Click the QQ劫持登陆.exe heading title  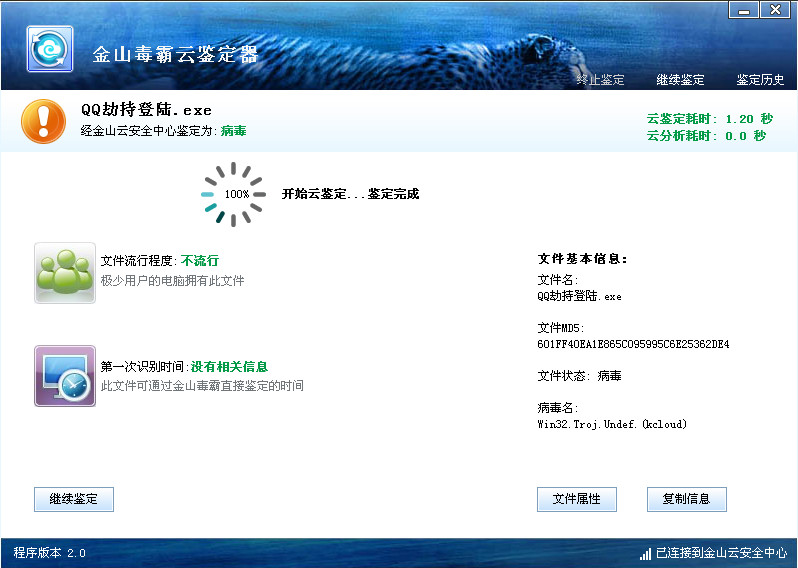[x=146, y=110]
